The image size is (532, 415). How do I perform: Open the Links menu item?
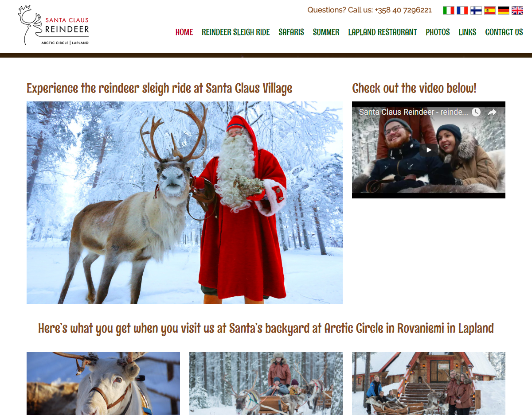[467, 32]
